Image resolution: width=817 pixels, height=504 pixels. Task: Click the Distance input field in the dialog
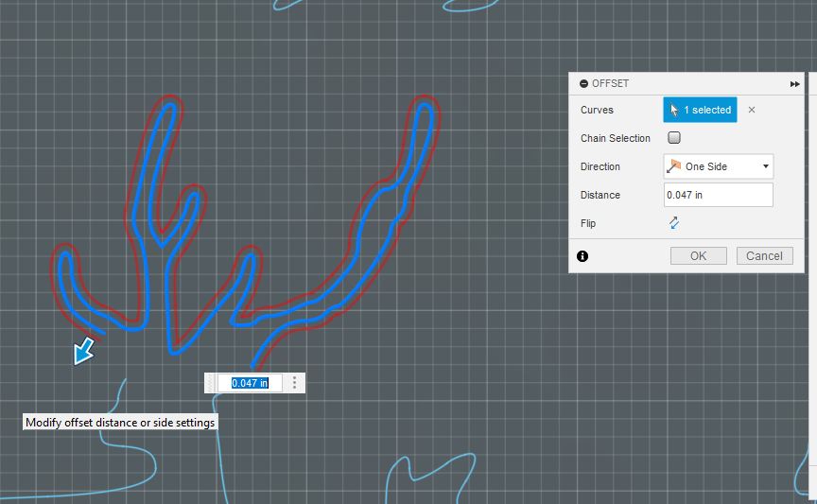click(718, 195)
